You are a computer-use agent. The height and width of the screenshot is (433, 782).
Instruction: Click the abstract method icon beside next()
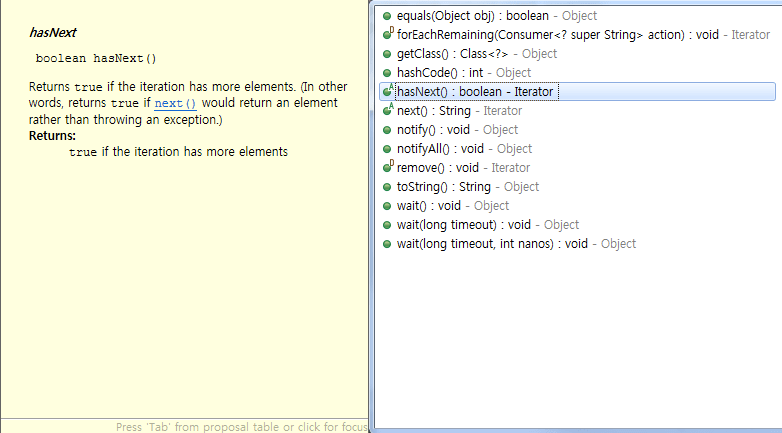tap(388, 110)
